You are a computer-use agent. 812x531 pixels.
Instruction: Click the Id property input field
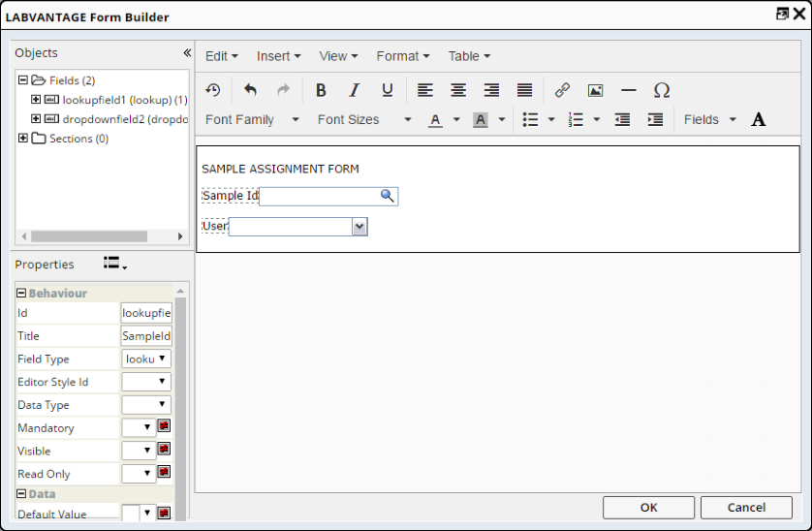(x=146, y=313)
